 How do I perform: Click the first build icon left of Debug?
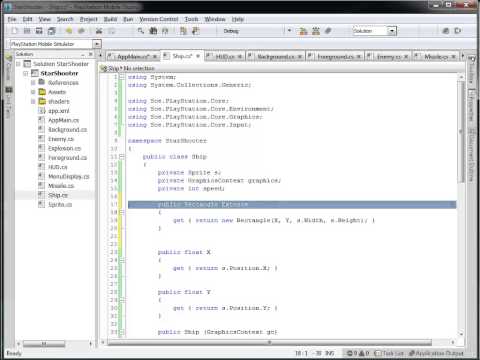(x=183, y=31)
